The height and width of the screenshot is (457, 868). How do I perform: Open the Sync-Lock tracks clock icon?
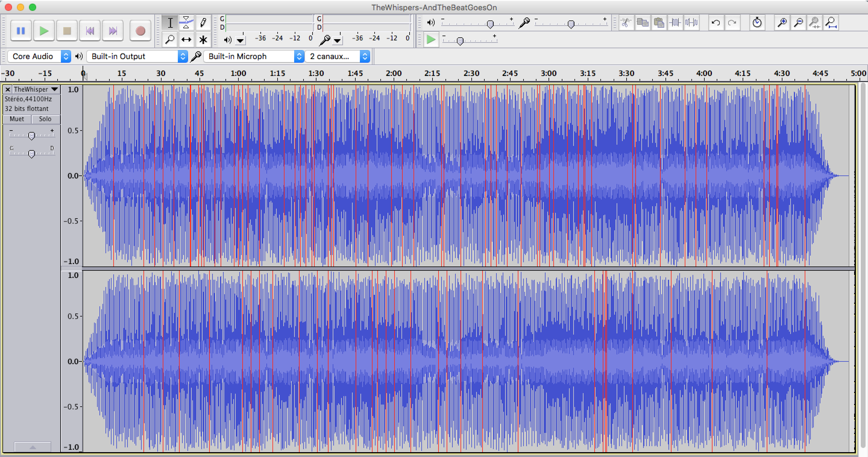tap(757, 23)
